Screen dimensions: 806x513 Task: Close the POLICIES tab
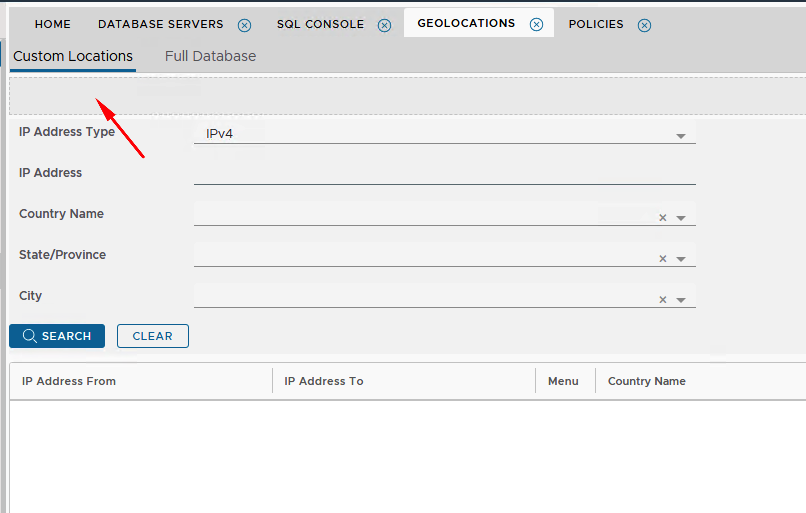coord(644,25)
